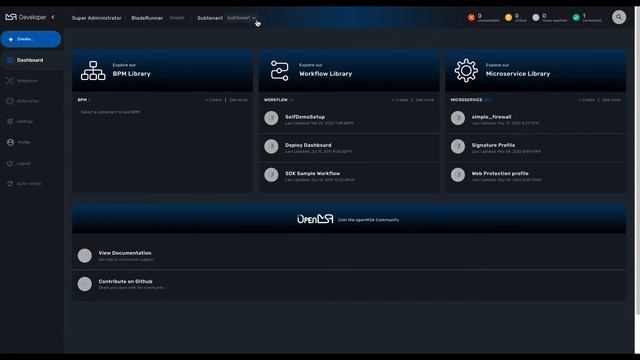Click the Automation sidebar icon
This screenshot has height=360, width=640.
(x=10, y=101)
